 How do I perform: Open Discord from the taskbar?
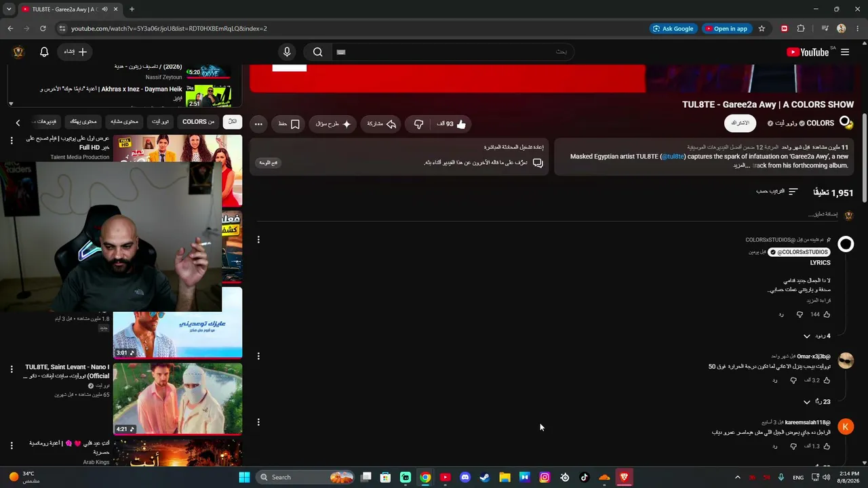[465, 477]
